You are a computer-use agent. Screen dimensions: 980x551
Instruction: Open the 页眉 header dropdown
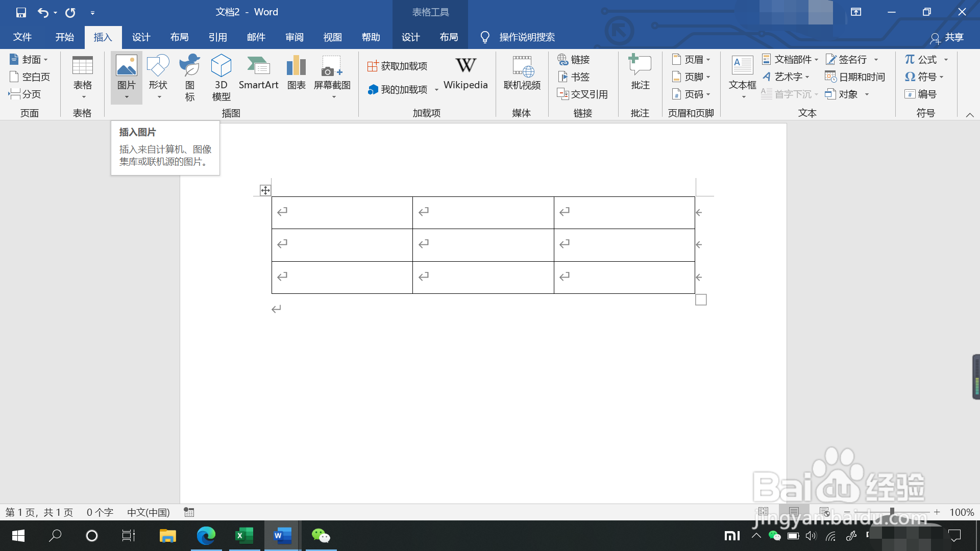pos(692,59)
